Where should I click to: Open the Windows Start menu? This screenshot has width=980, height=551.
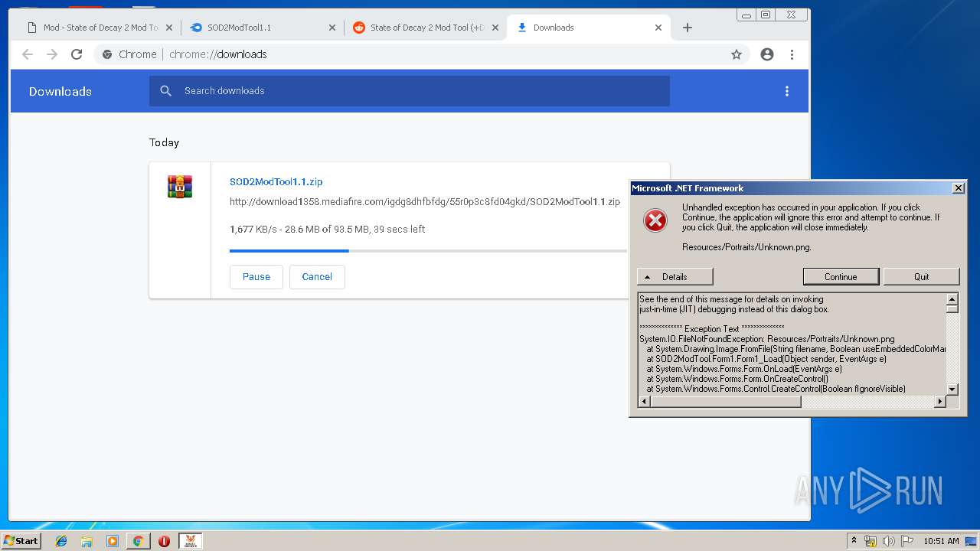point(21,541)
